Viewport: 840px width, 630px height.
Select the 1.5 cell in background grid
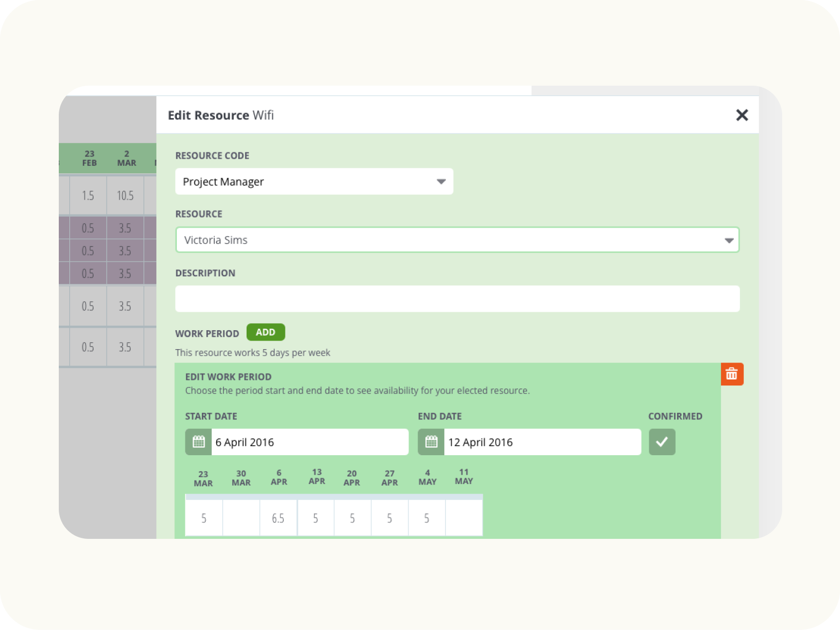pos(88,196)
